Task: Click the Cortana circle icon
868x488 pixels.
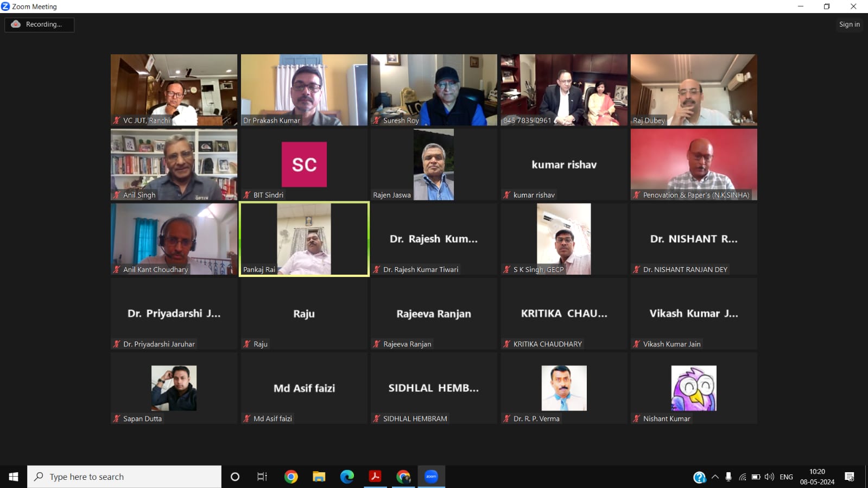Action: tap(235, 477)
